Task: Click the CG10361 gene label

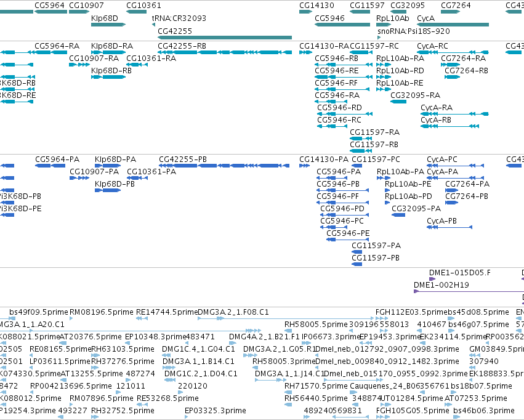Action: pyautogui.click(x=143, y=6)
